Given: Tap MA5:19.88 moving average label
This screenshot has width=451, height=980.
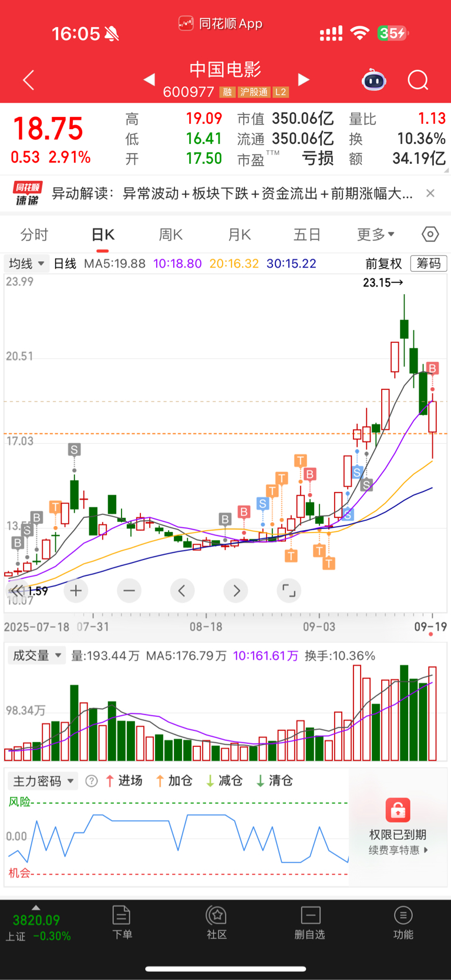Looking at the screenshot, I should click(115, 264).
